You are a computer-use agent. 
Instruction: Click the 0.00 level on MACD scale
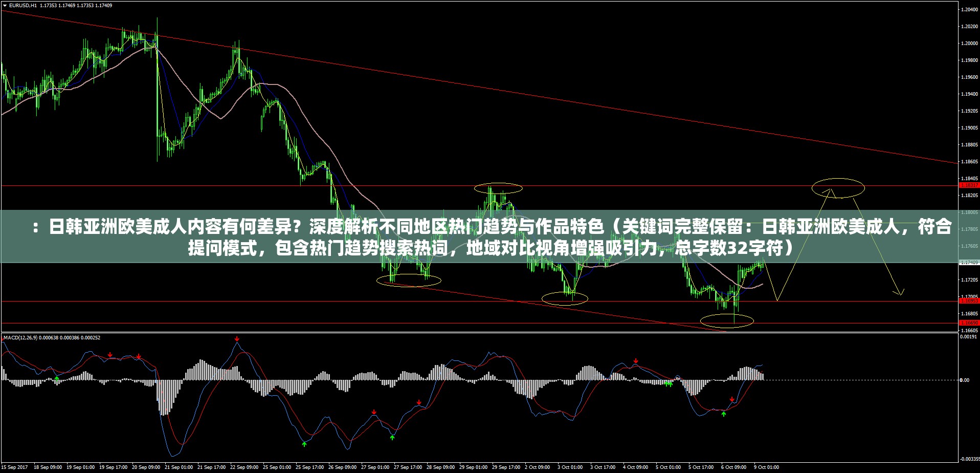pyautogui.click(x=965, y=380)
